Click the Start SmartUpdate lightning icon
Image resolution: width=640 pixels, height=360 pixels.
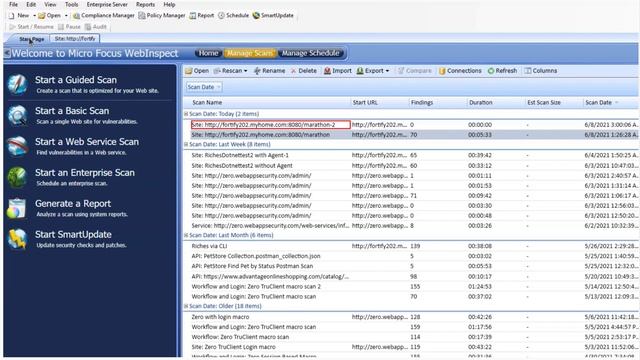(17, 239)
